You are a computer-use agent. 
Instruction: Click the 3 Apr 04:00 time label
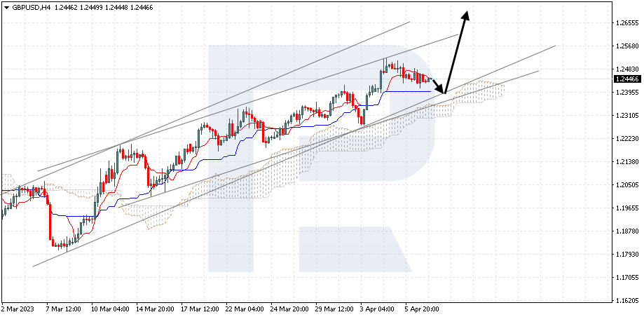click(377, 309)
